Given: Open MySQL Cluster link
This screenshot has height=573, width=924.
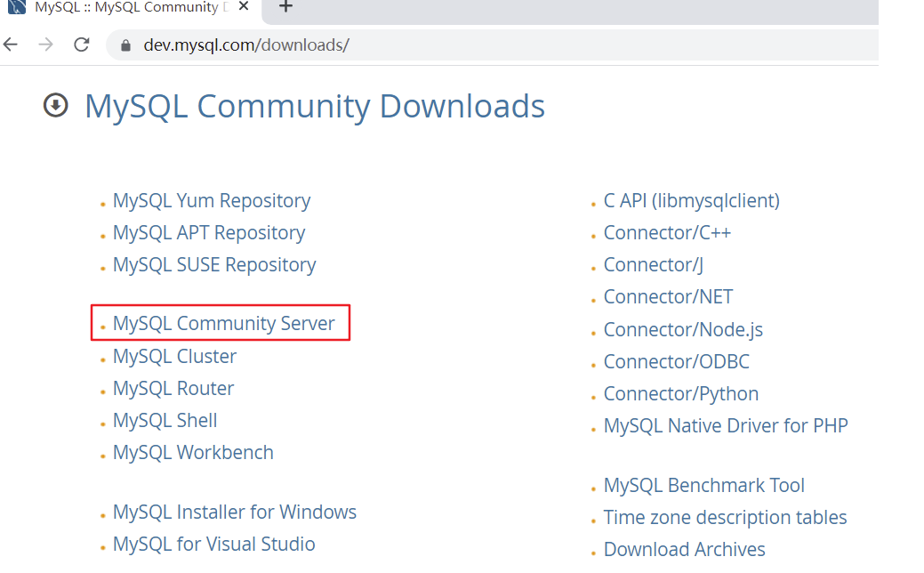Looking at the screenshot, I should 174,356.
